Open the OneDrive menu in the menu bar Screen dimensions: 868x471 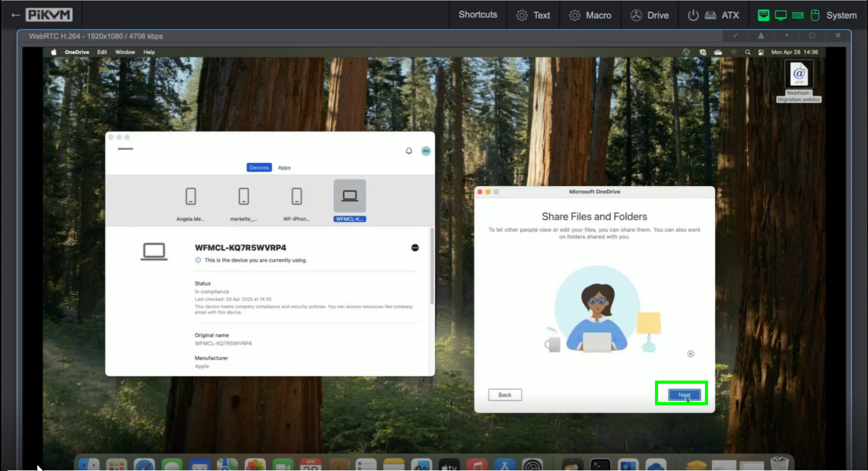click(x=77, y=52)
